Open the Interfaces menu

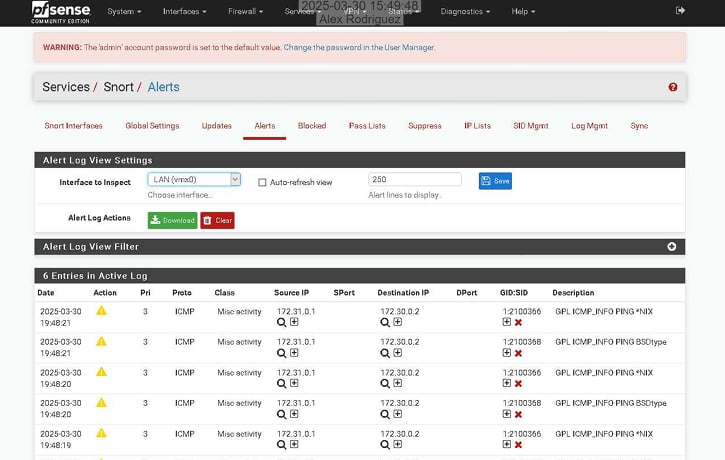click(184, 12)
